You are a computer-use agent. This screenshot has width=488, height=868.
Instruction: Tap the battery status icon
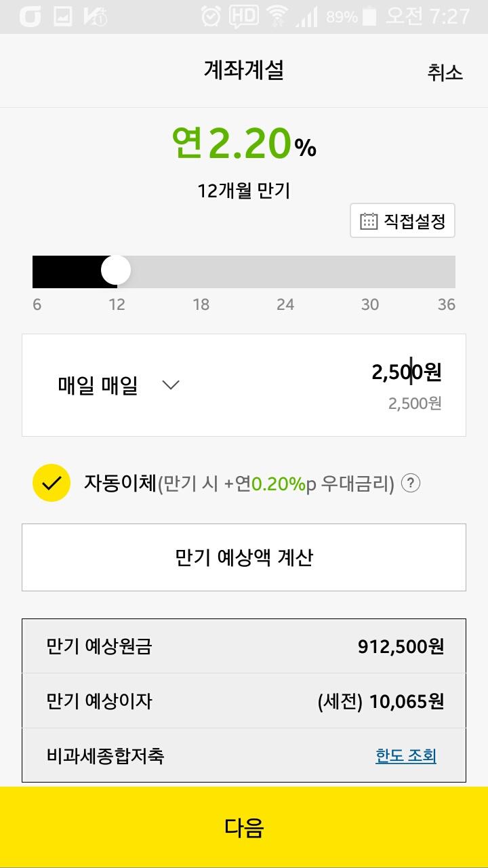(369, 16)
